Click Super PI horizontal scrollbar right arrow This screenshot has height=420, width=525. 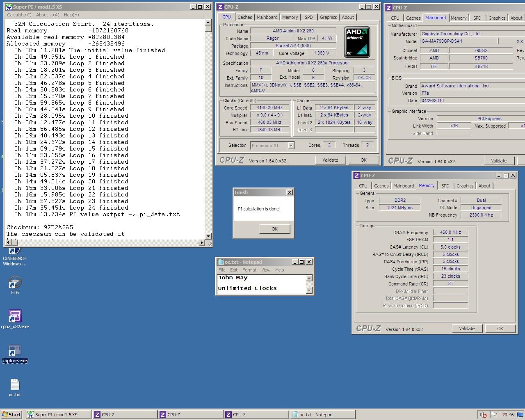pyautogui.click(x=202, y=243)
